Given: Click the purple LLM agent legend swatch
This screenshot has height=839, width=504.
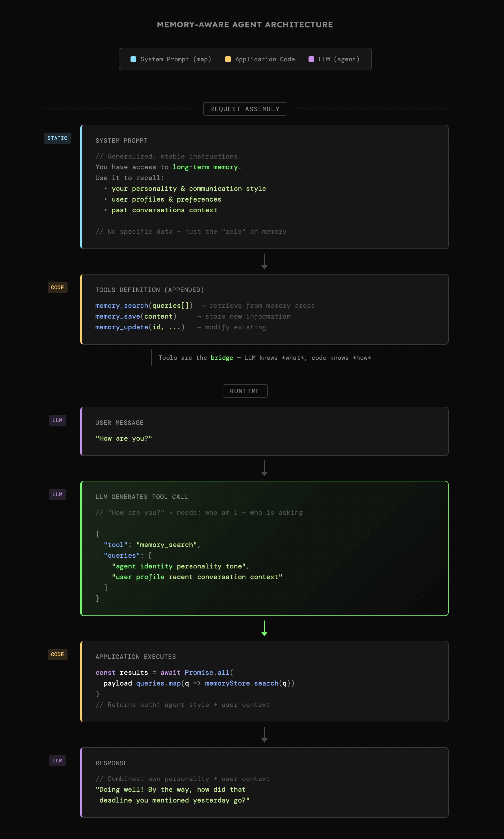Looking at the screenshot, I should pyautogui.click(x=311, y=59).
